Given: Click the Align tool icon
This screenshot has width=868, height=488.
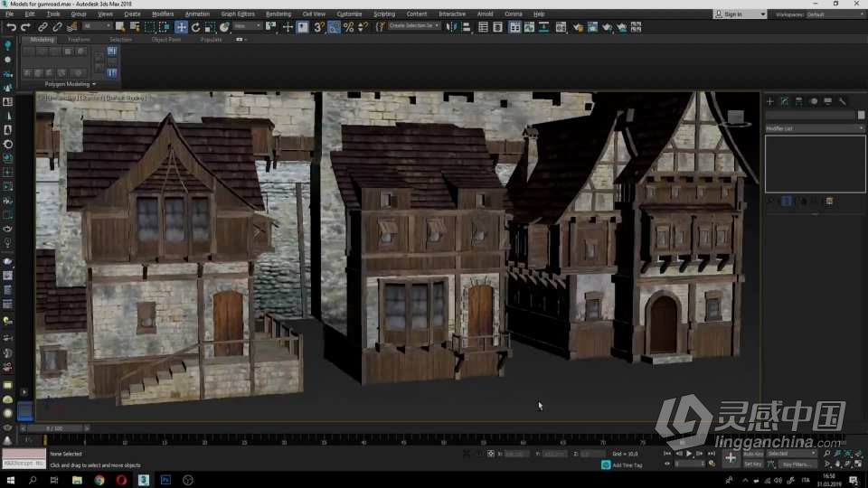Looking at the screenshot, I should click(x=467, y=26).
